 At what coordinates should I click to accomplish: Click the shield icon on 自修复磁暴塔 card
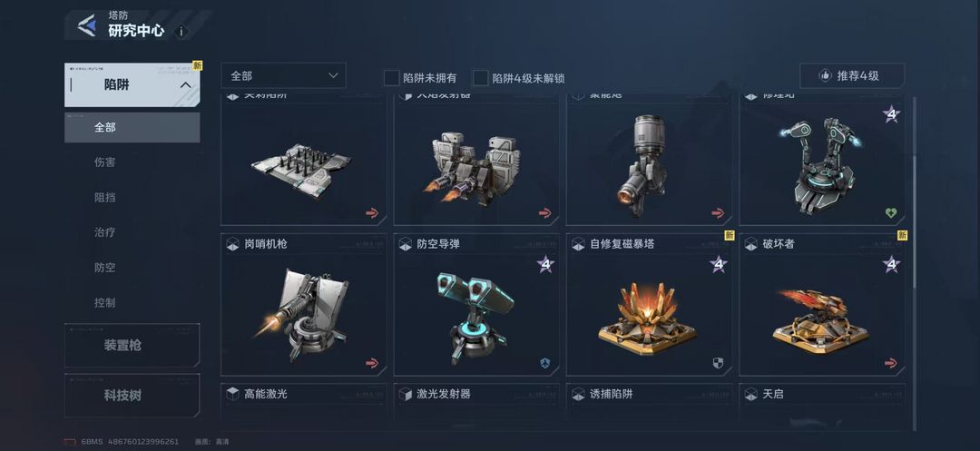(718, 363)
